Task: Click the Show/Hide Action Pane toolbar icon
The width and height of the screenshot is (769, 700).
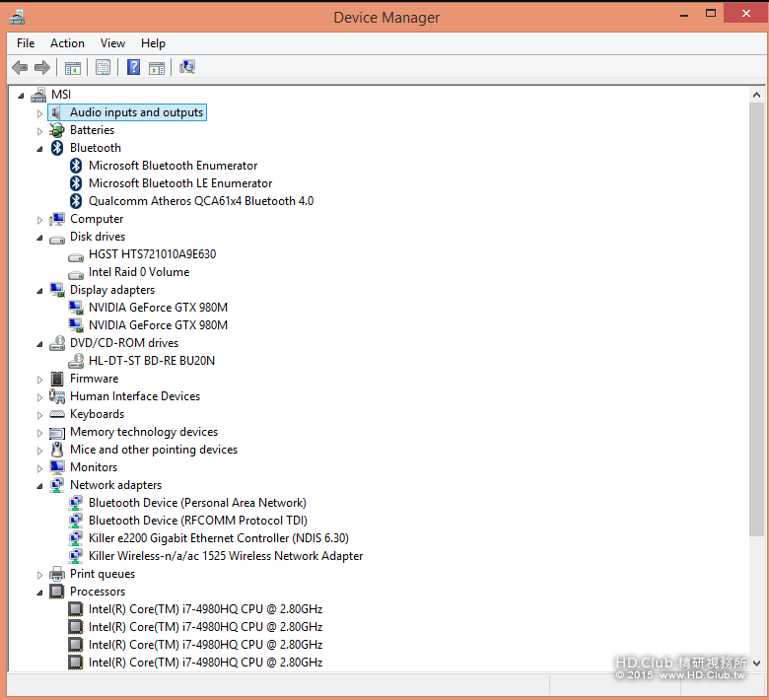Action: click(157, 68)
